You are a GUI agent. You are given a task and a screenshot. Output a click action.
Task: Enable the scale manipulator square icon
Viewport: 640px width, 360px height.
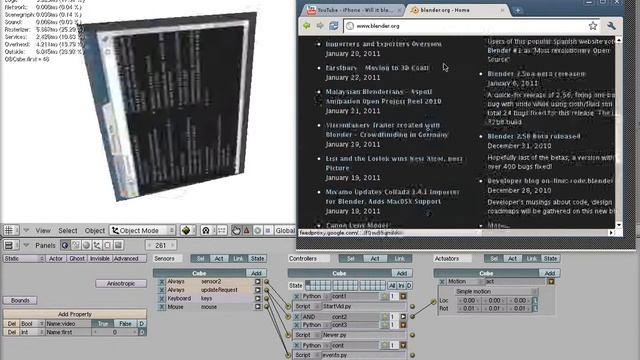(x=268, y=230)
